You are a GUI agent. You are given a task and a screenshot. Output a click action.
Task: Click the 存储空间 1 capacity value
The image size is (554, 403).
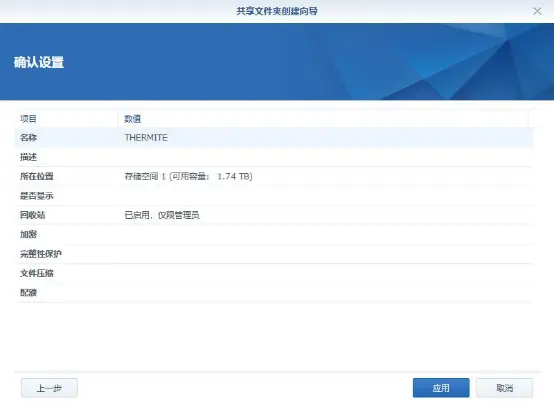188,176
